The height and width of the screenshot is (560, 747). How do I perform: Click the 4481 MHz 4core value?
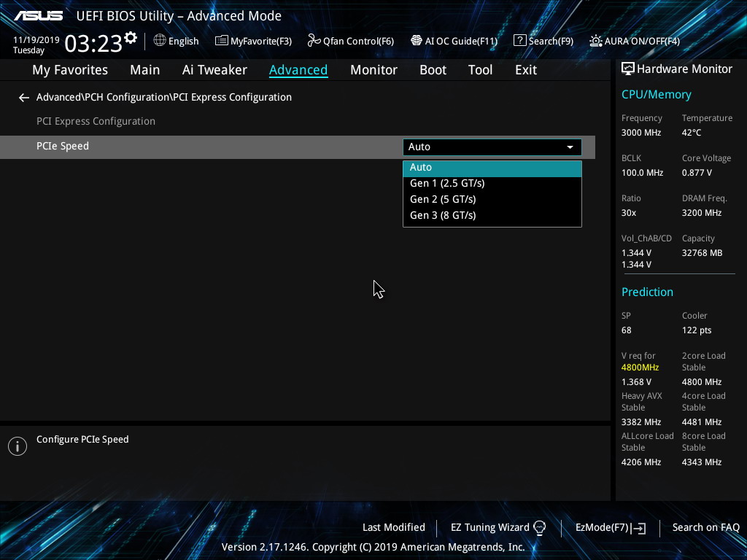coord(701,422)
